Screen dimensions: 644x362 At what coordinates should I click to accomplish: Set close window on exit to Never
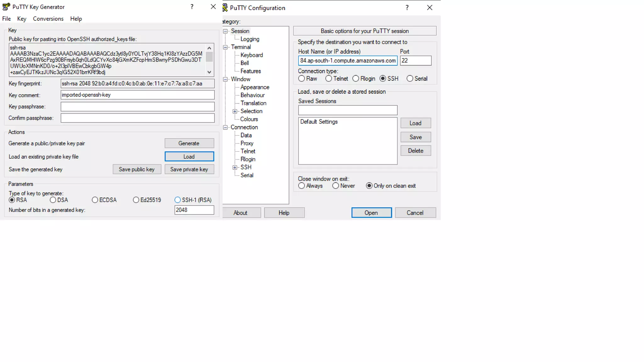pos(336,186)
